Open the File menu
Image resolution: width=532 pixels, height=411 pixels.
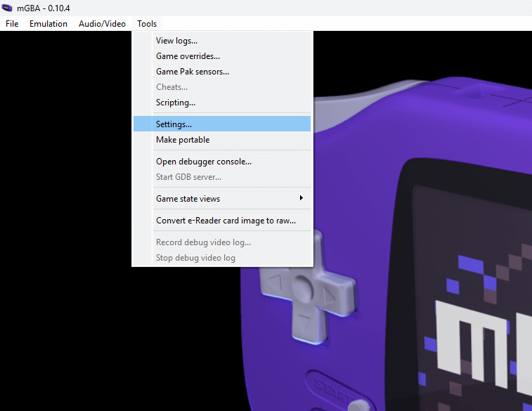(x=12, y=24)
